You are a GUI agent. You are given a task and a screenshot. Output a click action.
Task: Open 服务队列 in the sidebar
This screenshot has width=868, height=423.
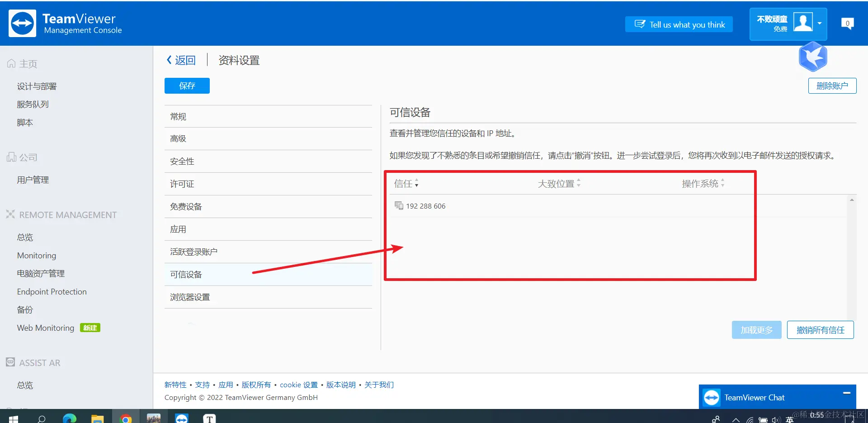pos(33,104)
